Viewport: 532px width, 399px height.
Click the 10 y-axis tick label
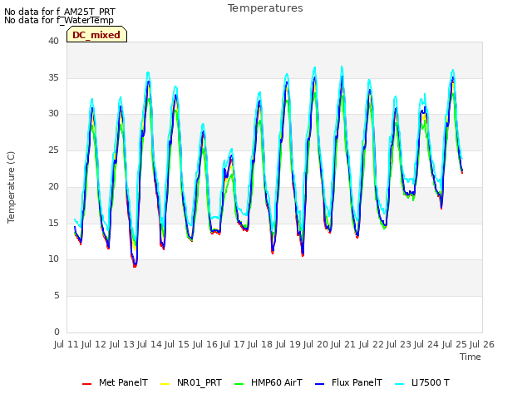[53, 259]
